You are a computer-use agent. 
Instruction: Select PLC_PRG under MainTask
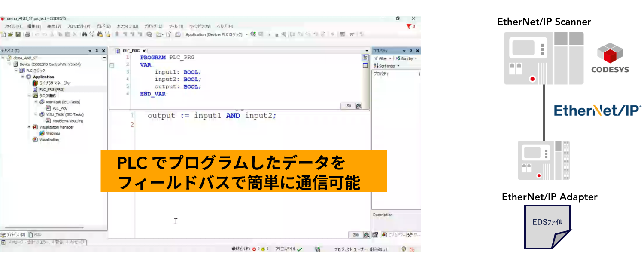[60, 108]
